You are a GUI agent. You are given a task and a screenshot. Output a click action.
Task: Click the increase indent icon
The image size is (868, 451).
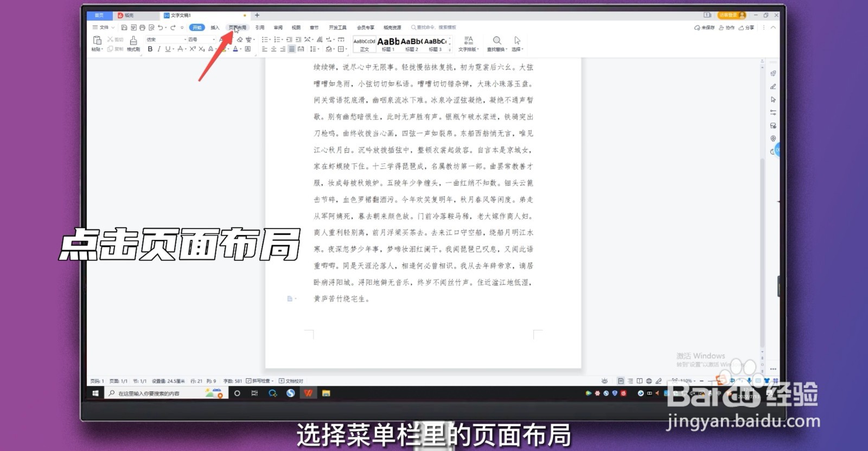tap(298, 40)
